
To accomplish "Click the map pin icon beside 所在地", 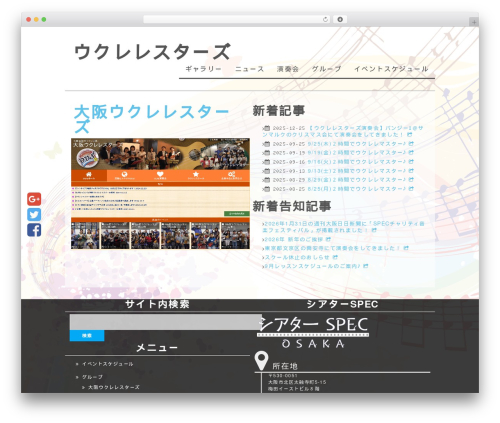I will (261, 361).
